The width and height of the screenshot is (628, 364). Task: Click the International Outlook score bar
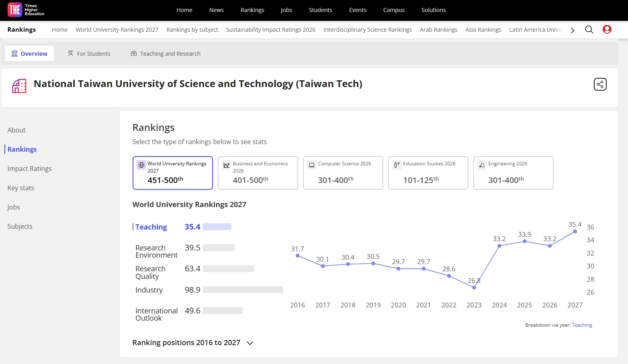[223, 311]
